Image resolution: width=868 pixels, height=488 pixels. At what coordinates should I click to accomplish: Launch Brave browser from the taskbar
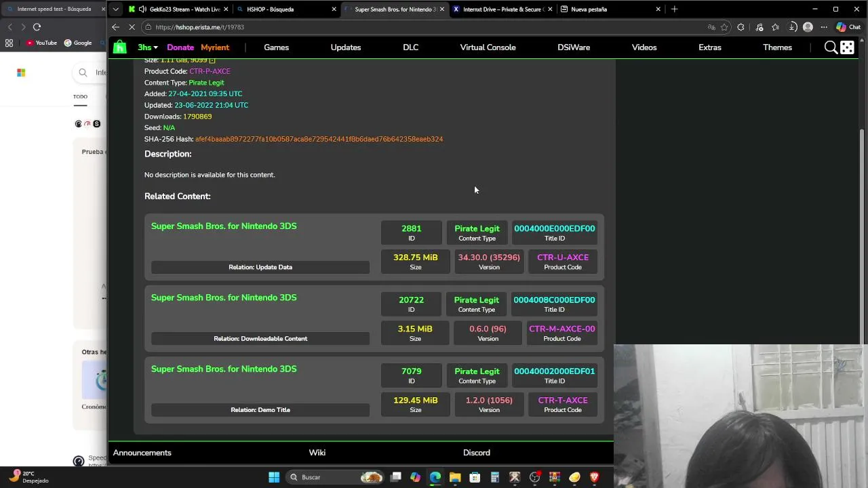click(595, 477)
